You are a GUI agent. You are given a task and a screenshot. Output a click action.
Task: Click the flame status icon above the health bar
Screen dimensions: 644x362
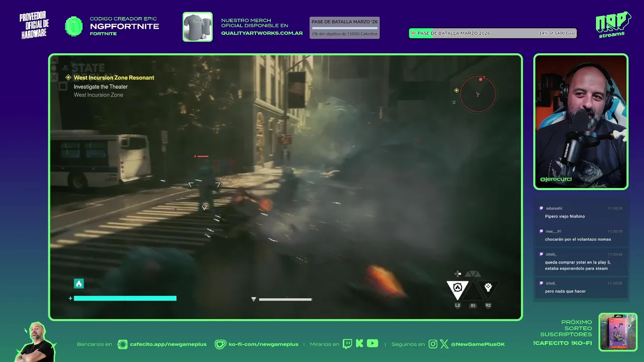coord(78,284)
